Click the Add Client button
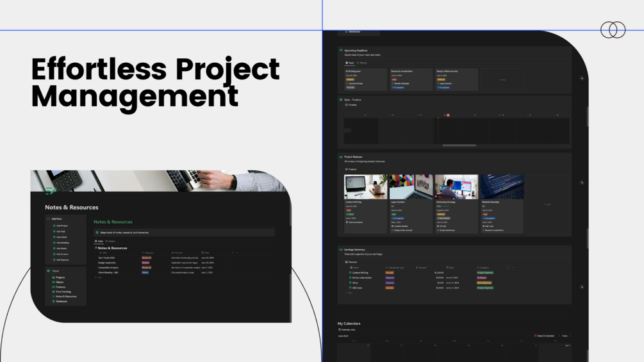Screen dimensions: 644x362 coord(60,237)
